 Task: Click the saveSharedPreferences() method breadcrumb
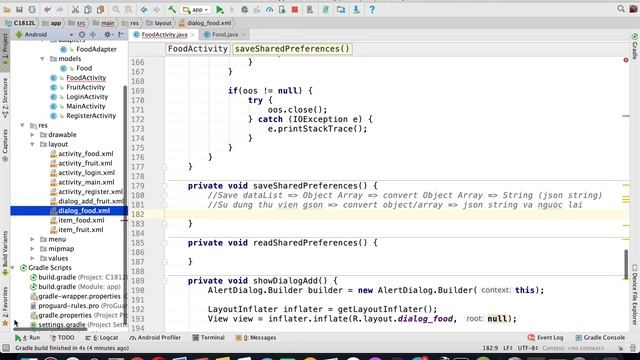click(292, 49)
